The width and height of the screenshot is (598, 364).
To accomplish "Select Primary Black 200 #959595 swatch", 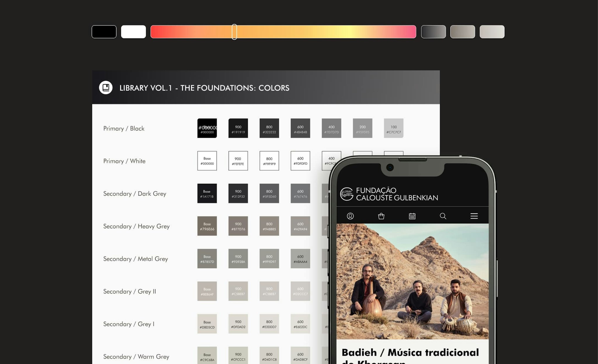I will [x=363, y=128].
